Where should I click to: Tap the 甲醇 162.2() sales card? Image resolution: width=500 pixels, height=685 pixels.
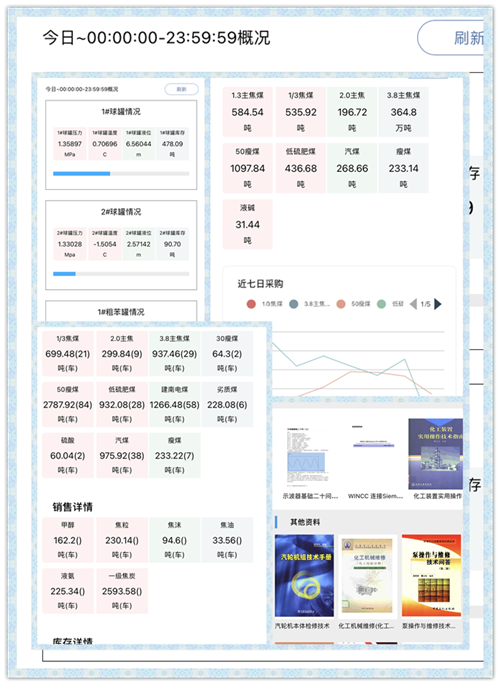click(x=68, y=540)
